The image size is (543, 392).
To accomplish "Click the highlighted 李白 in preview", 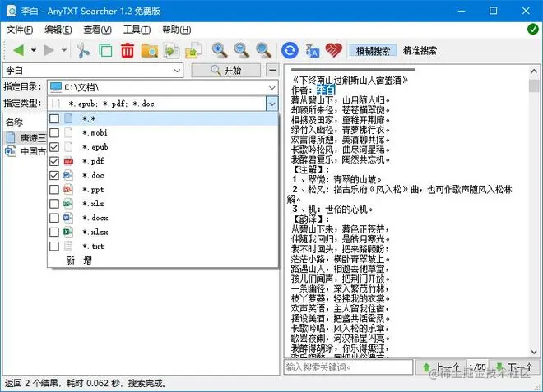I will (x=326, y=90).
